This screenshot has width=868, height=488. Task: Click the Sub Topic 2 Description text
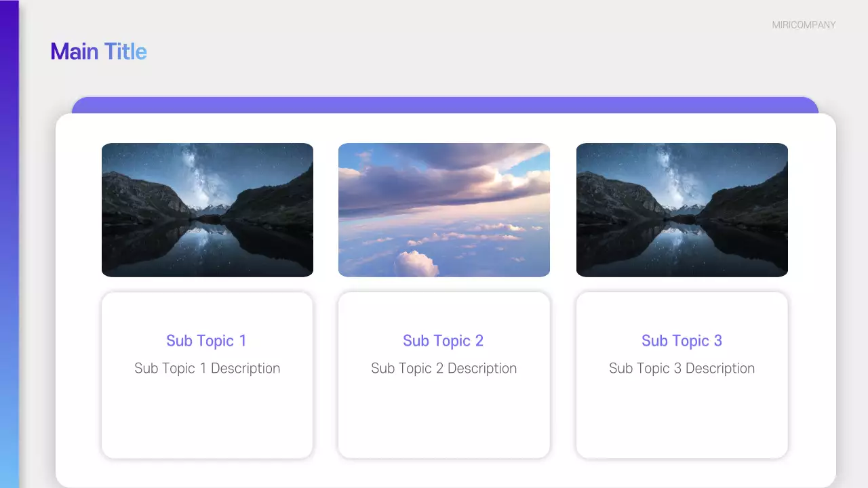click(x=443, y=368)
